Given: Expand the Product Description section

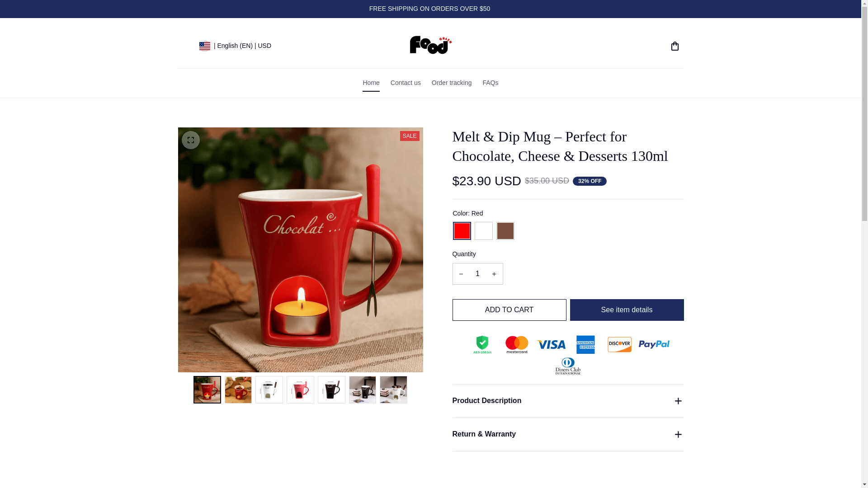Looking at the screenshot, I should [x=568, y=401].
